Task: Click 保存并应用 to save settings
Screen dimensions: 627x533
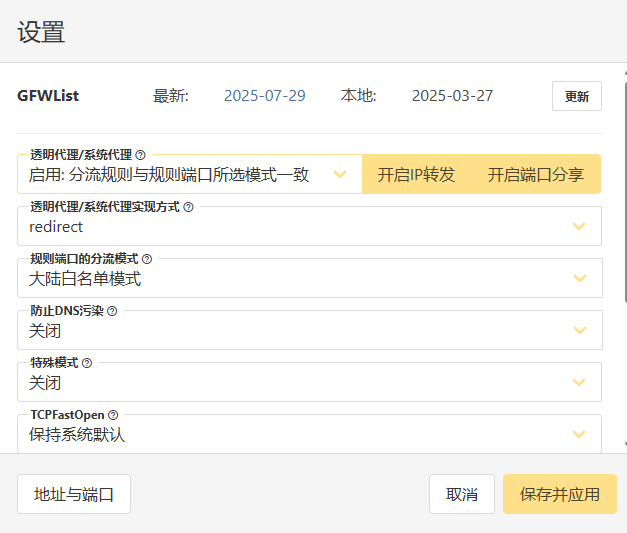Action: (x=559, y=494)
